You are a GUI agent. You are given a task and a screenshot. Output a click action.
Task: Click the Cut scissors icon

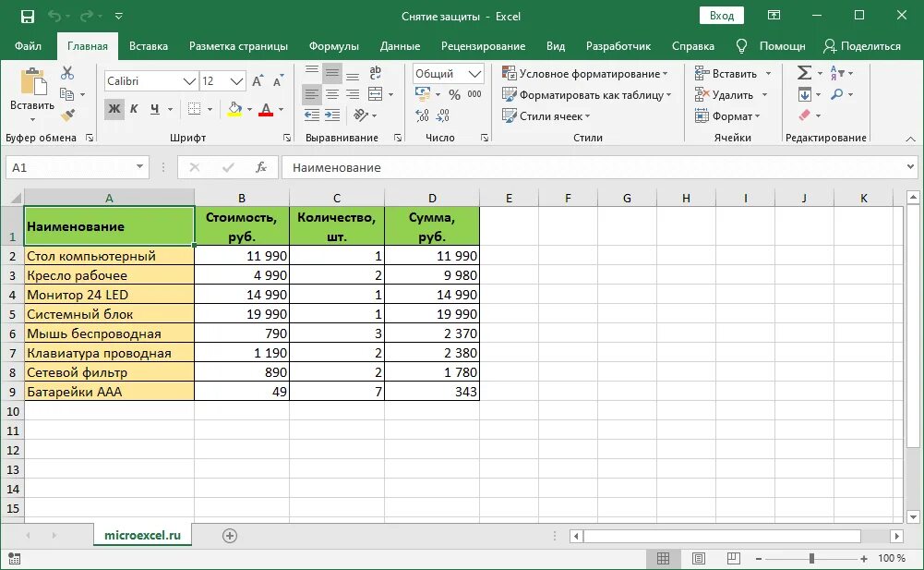click(67, 73)
